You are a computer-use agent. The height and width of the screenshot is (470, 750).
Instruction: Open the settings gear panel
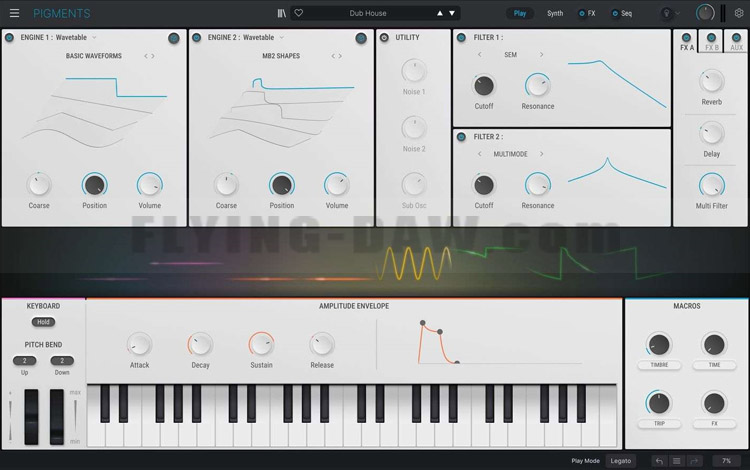(x=739, y=13)
